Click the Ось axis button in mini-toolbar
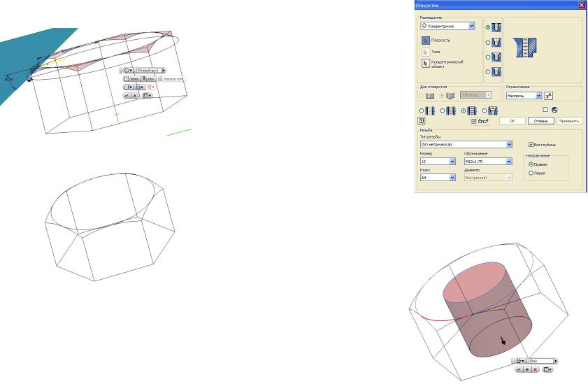Image resolution: width=588 pixels, height=384 pixels. point(148,79)
